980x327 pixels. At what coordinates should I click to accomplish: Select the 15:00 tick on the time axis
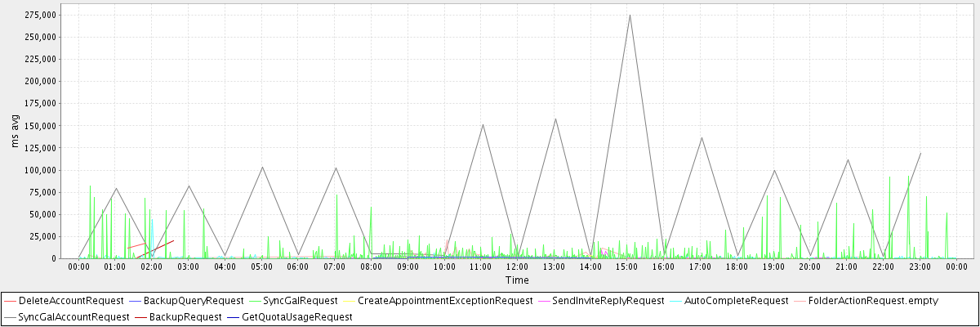(x=627, y=267)
